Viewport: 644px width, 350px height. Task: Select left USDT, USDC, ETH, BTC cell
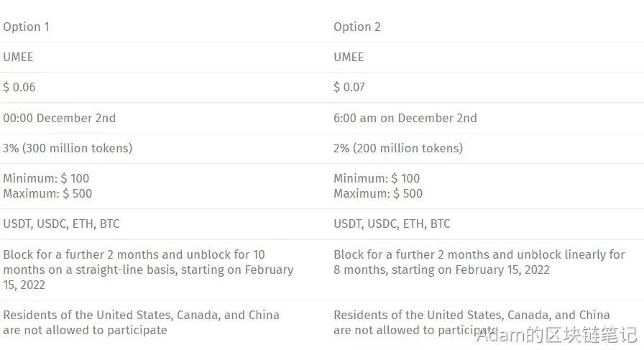[x=61, y=224]
